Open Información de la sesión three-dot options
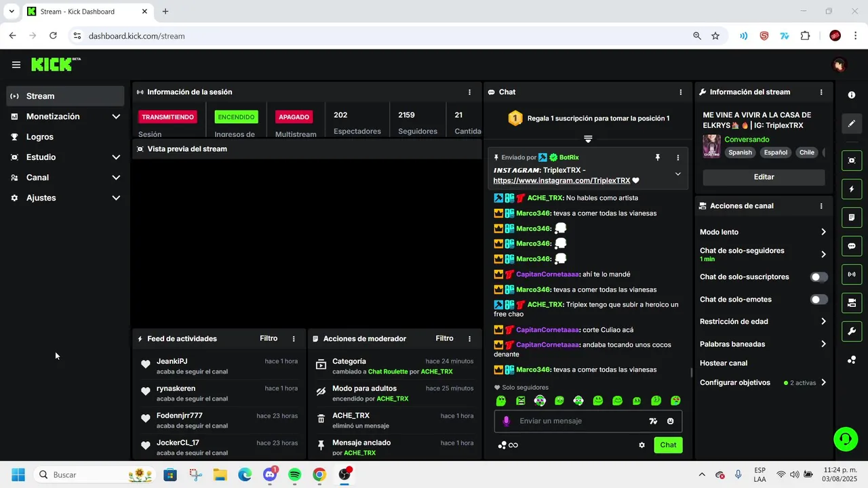 click(469, 92)
